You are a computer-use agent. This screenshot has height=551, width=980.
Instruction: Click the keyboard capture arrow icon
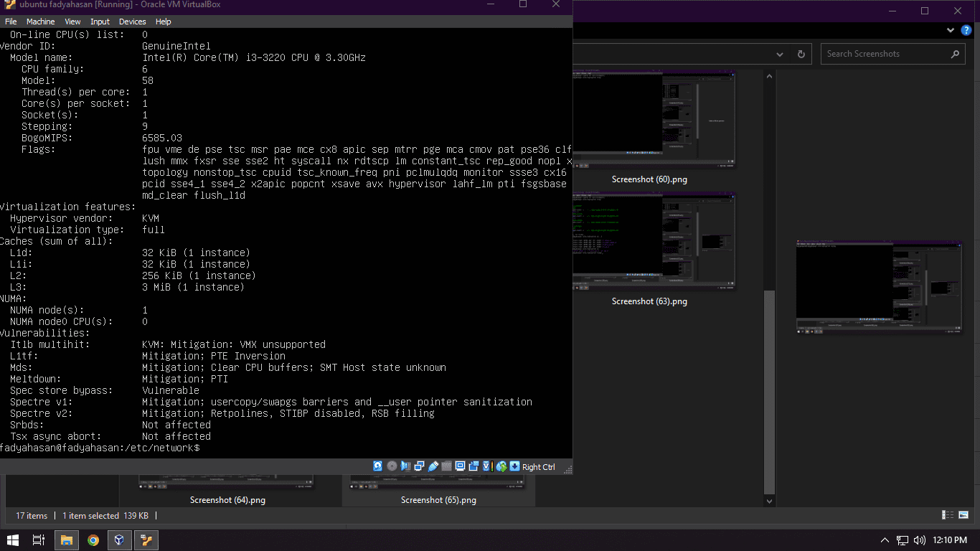click(x=515, y=466)
